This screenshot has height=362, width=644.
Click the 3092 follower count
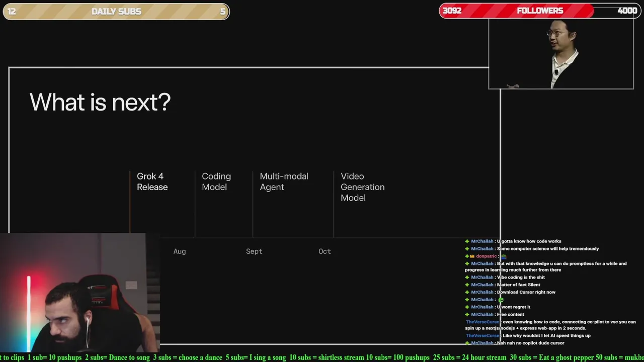(452, 11)
